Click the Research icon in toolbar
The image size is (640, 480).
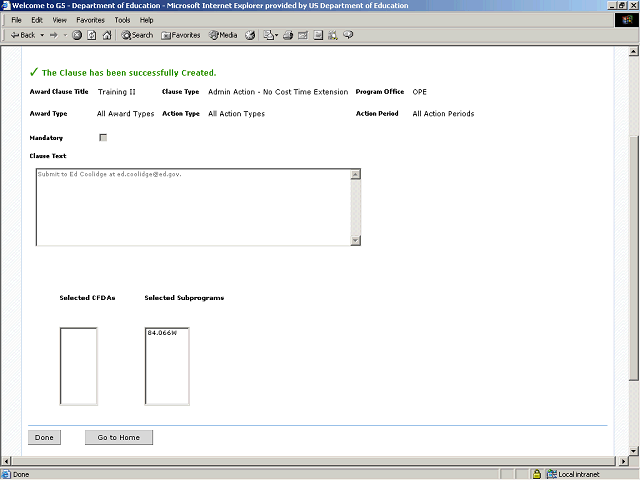[x=333, y=35]
